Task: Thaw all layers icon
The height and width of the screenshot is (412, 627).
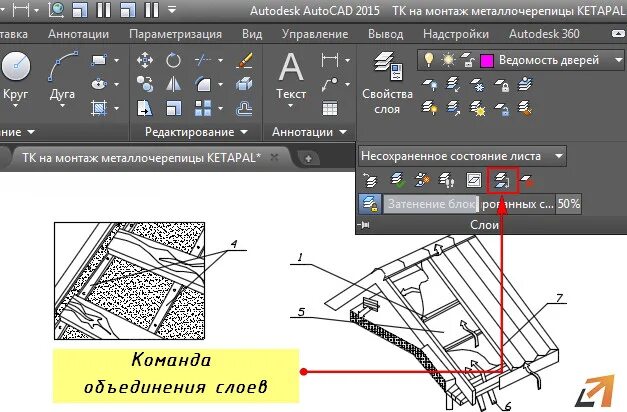Action: click(x=477, y=108)
